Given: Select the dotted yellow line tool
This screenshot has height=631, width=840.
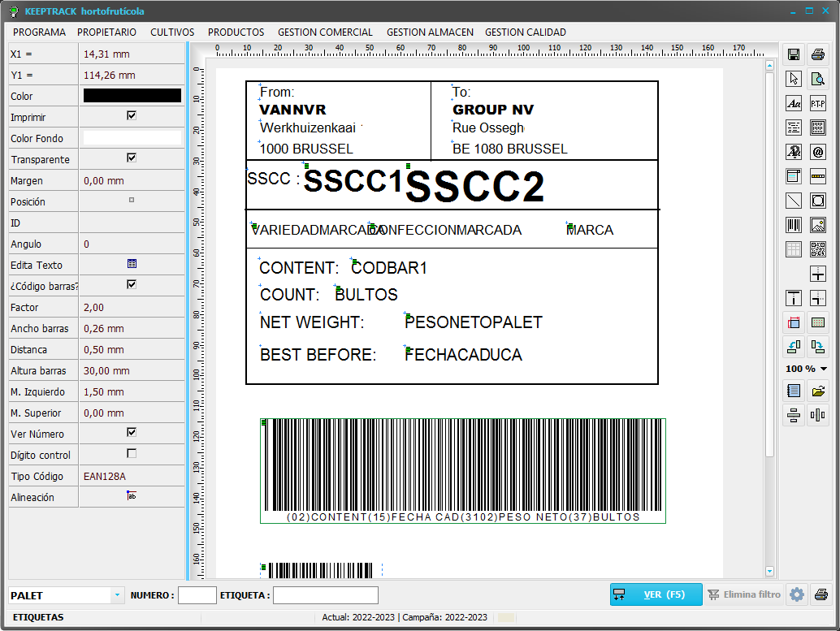Looking at the screenshot, I should (817, 176).
